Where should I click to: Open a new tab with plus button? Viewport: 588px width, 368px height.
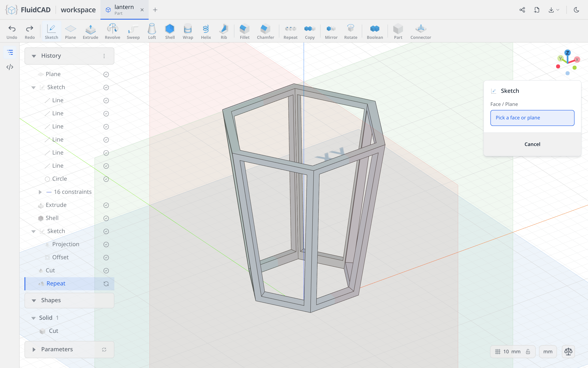(x=155, y=10)
